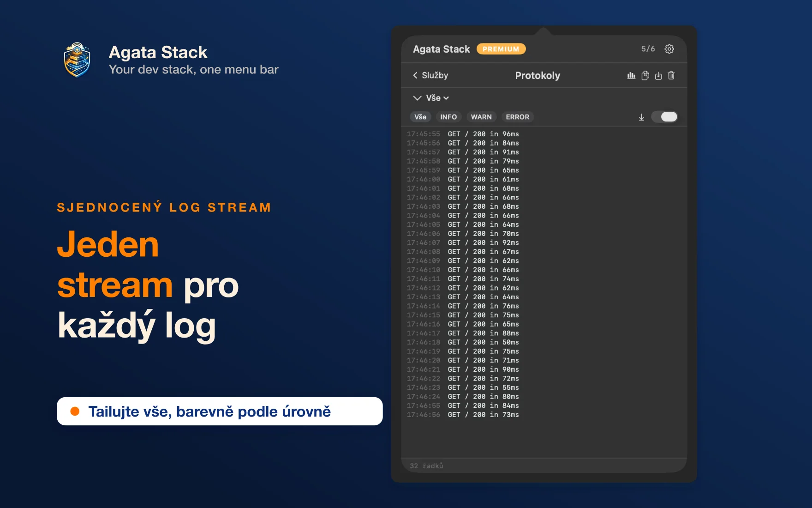The image size is (812, 508).
Task: Go back to Služby
Action: (430, 75)
